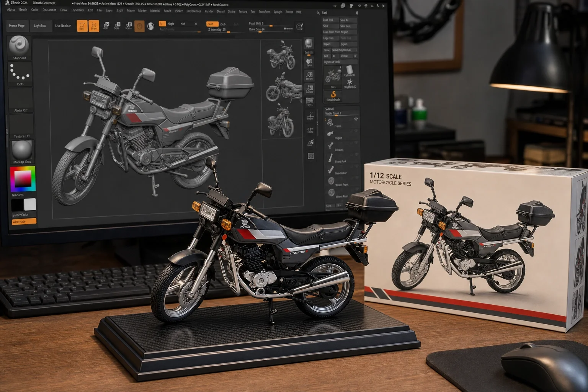Click the orange circular gizmo icon
This screenshot has height=392, width=588.
pyautogui.click(x=139, y=26)
